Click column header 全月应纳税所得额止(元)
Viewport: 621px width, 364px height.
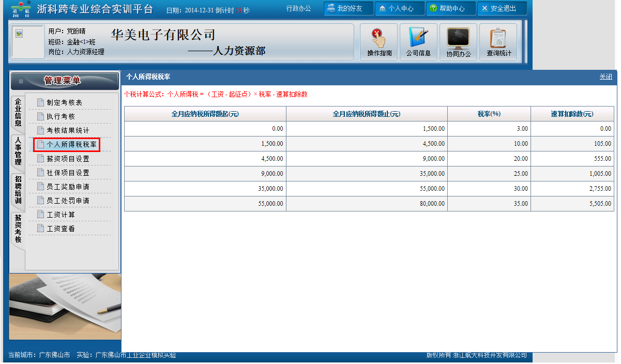367,114
